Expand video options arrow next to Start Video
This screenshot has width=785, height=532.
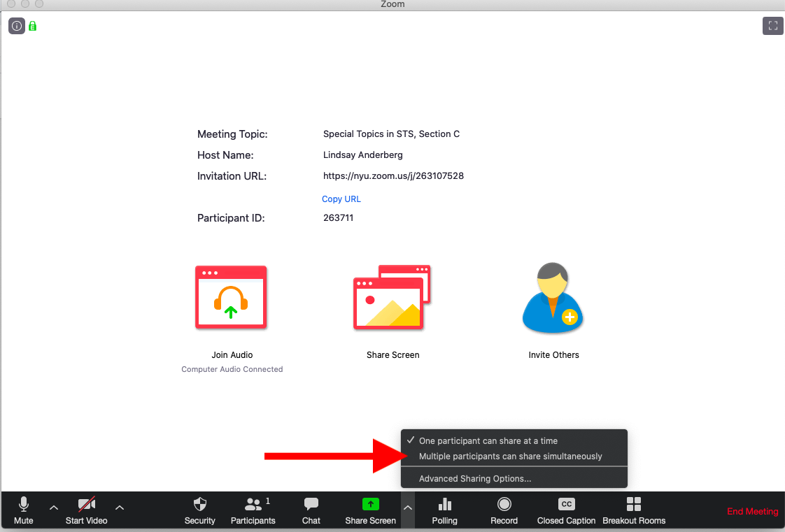(119, 508)
